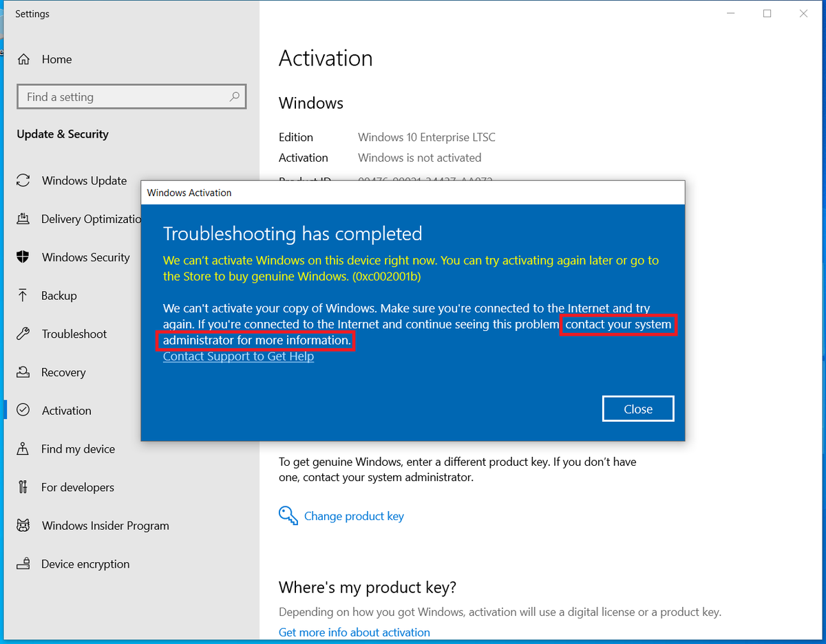Click 'Windows is not activated' status text
This screenshot has height=644, width=826.
pyautogui.click(x=420, y=158)
